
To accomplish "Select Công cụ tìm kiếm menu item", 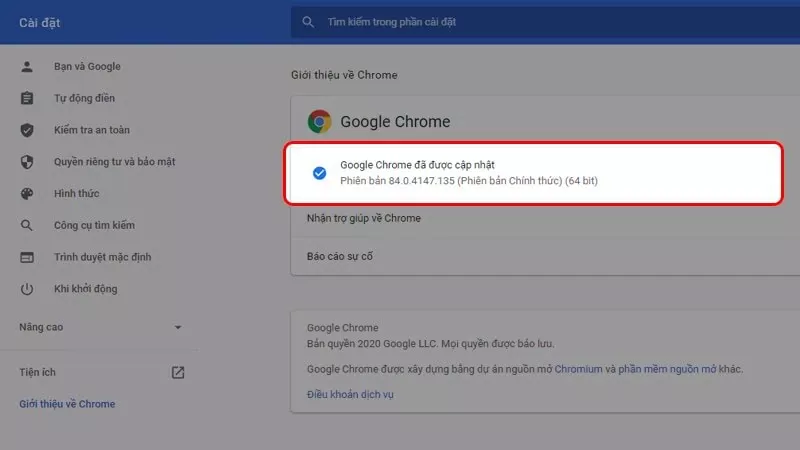I will click(x=94, y=225).
